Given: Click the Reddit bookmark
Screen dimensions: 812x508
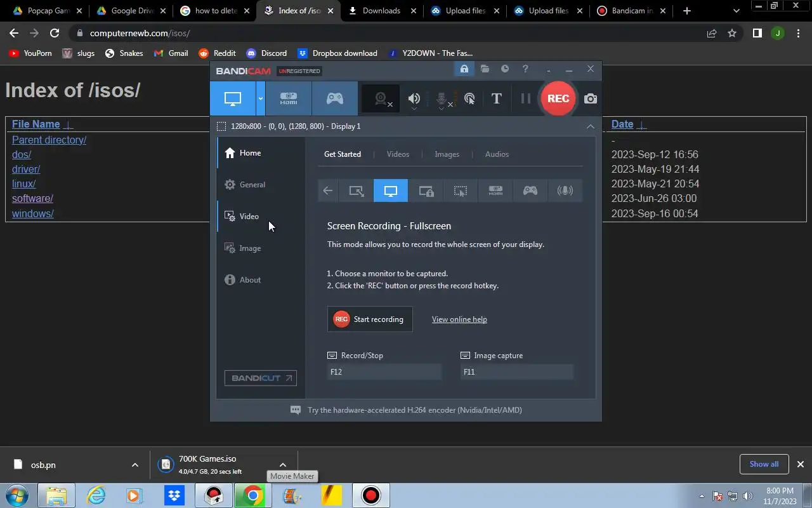Looking at the screenshot, I should pos(217,53).
